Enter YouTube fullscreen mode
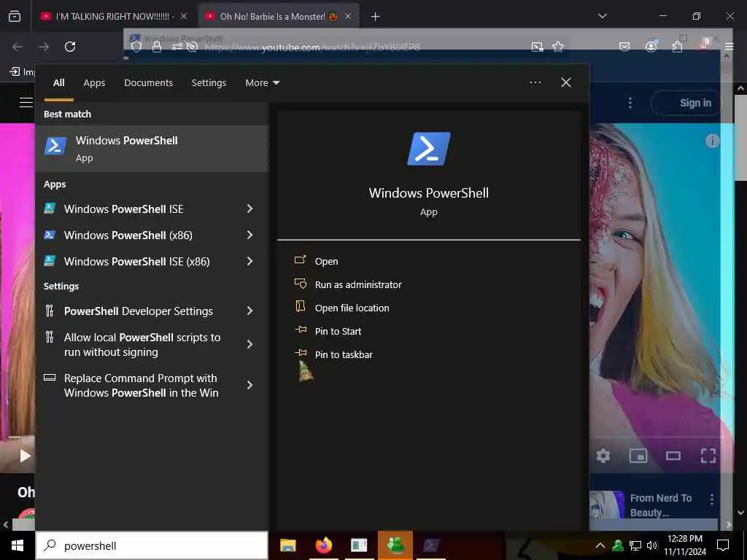Image resolution: width=747 pixels, height=560 pixels. (x=708, y=456)
